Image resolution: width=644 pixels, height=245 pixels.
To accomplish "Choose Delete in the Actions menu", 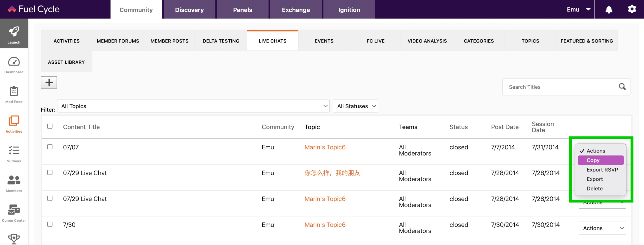I will point(600,189).
